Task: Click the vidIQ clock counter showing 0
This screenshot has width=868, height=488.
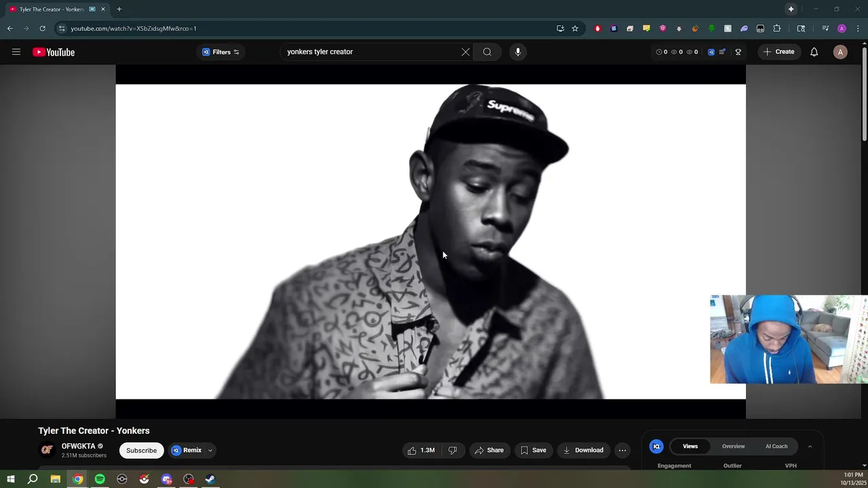Action: [x=662, y=52]
